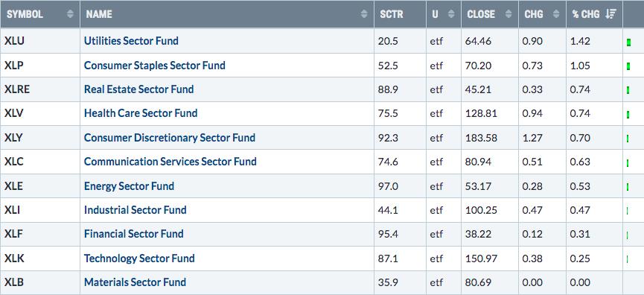
Task: Open Industrial Sector Fund link
Action: click(135, 210)
